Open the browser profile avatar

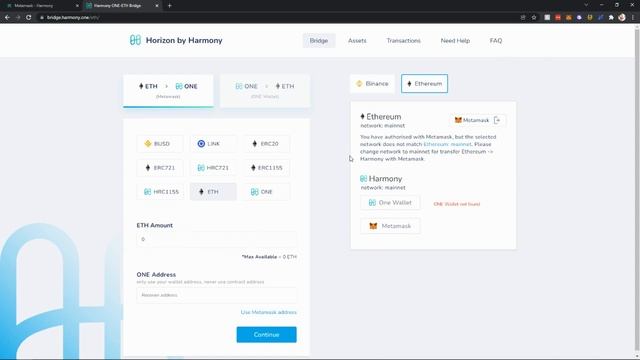(x=622, y=18)
